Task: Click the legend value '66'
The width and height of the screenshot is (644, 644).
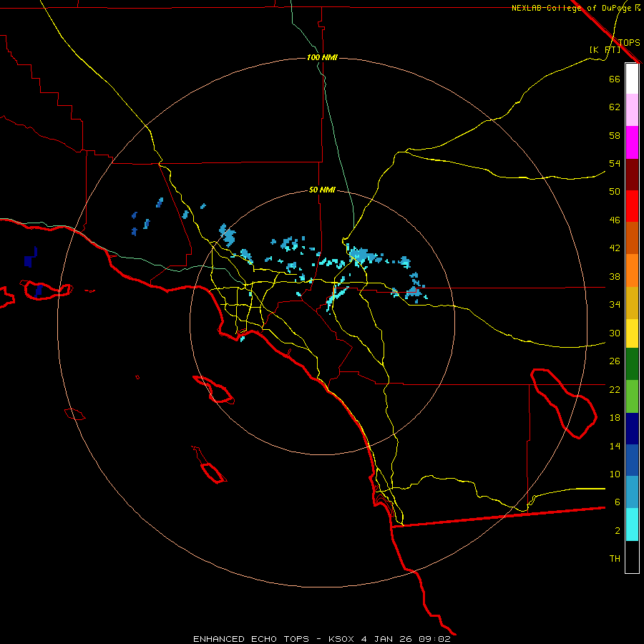Action: tap(615, 79)
